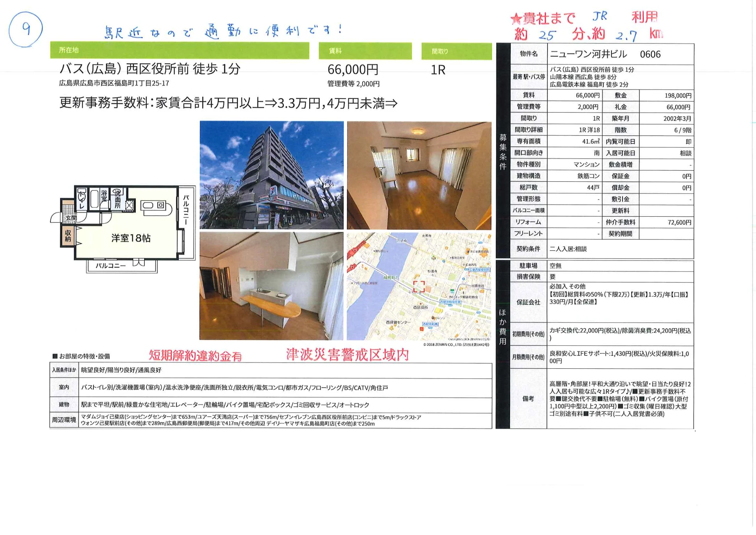
Task: Click the green 所在地 header bar
Action: coord(179,50)
